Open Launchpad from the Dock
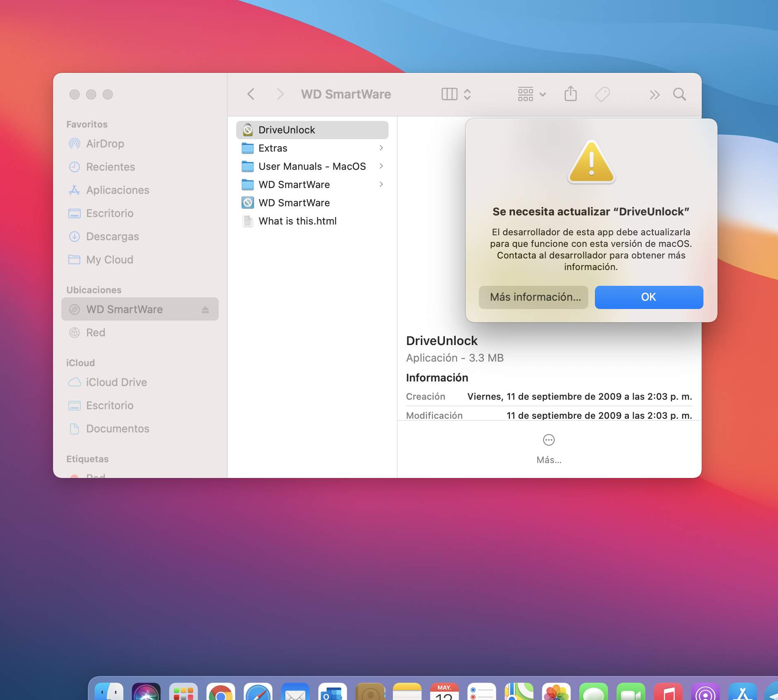This screenshot has width=778, height=700. [184, 692]
